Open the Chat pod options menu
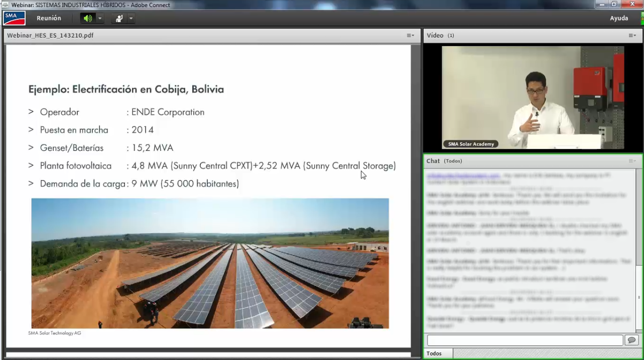 (x=632, y=161)
